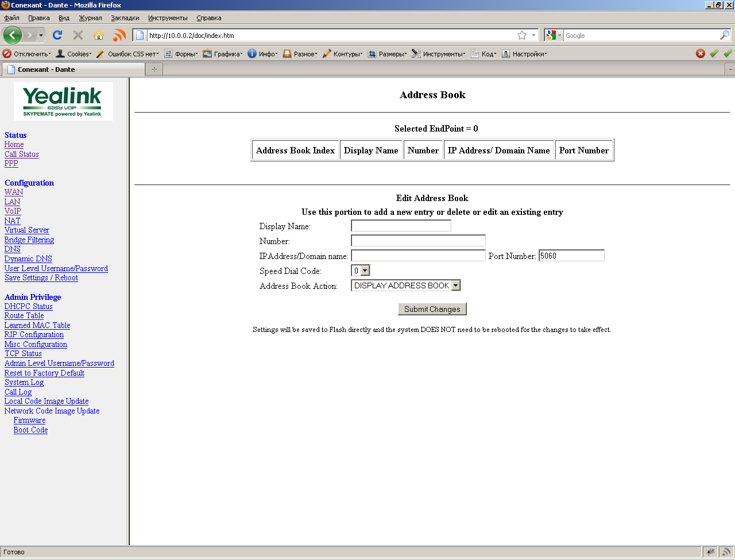
Task: Click the forward navigation arrow
Action: coord(30,36)
